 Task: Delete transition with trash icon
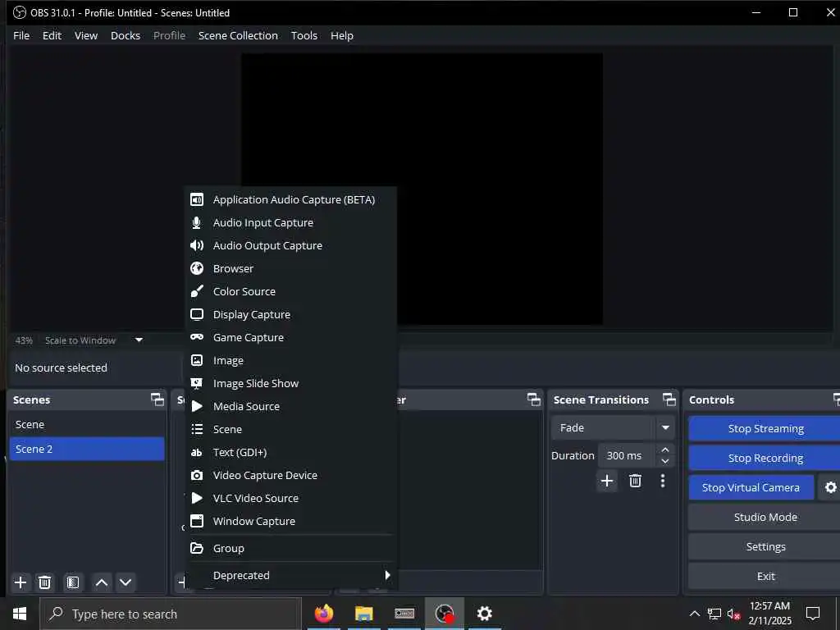(636, 481)
